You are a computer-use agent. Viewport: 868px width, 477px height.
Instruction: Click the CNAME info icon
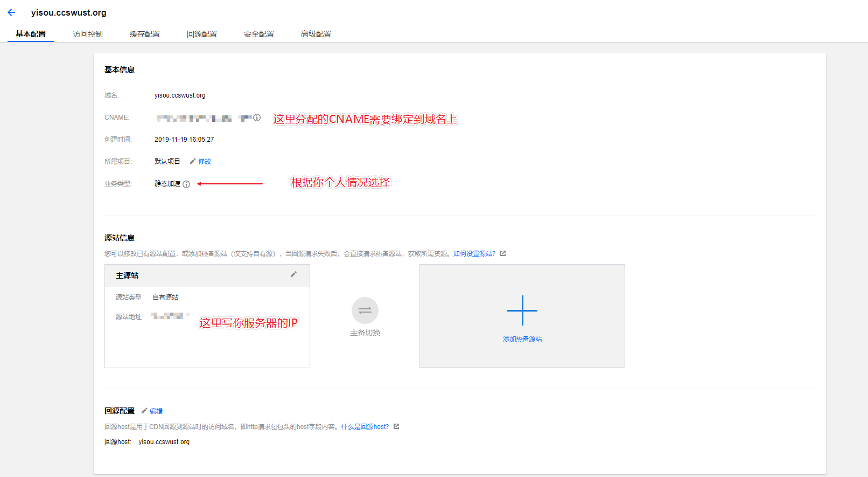pyautogui.click(x=257, y=117)
